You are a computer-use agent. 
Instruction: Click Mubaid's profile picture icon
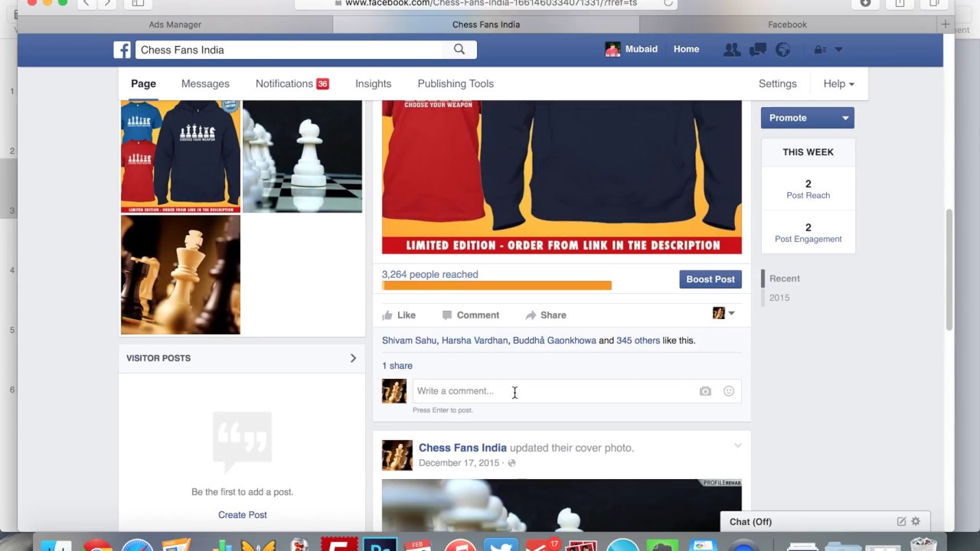(x=612, y=49)
